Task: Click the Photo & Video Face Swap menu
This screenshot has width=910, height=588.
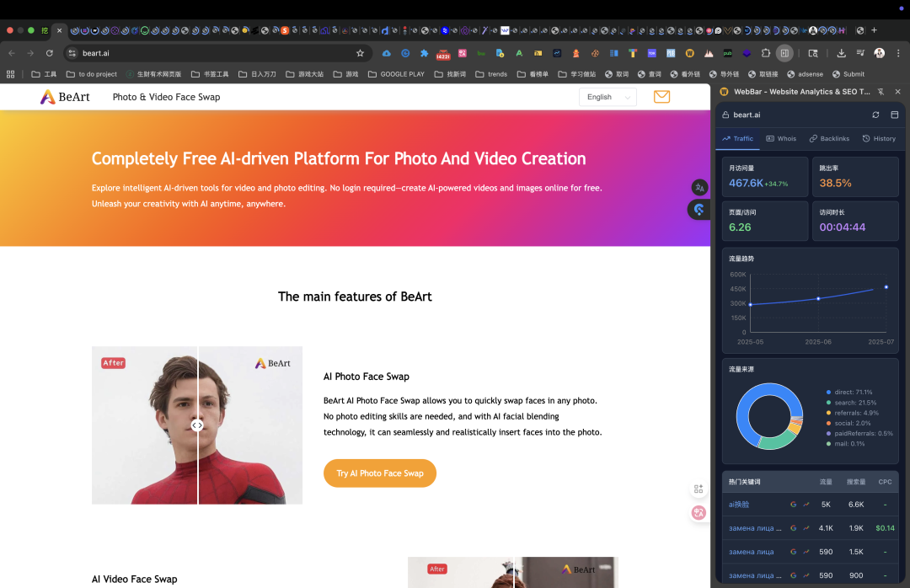Action: pyautogui.click(x=166, y=97)
